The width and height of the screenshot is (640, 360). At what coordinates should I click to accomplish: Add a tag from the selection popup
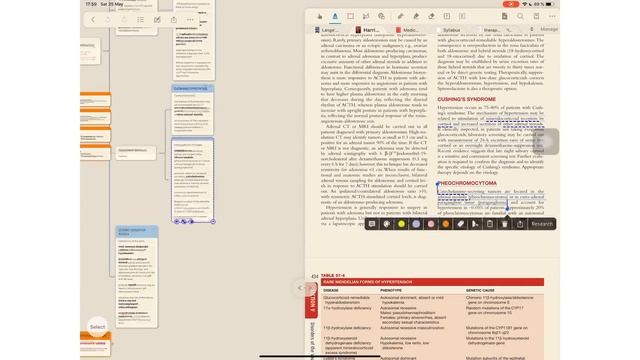coord(460,224)
